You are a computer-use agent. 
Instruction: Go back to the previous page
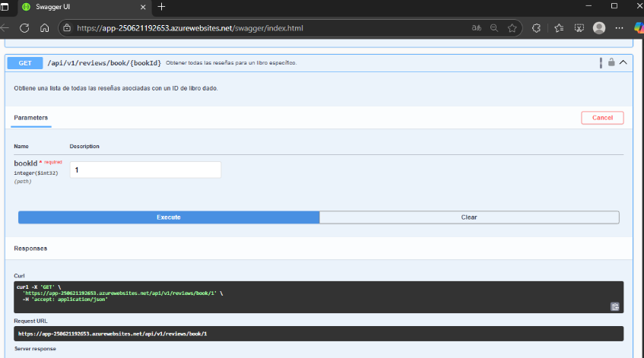tap(5, 28)
